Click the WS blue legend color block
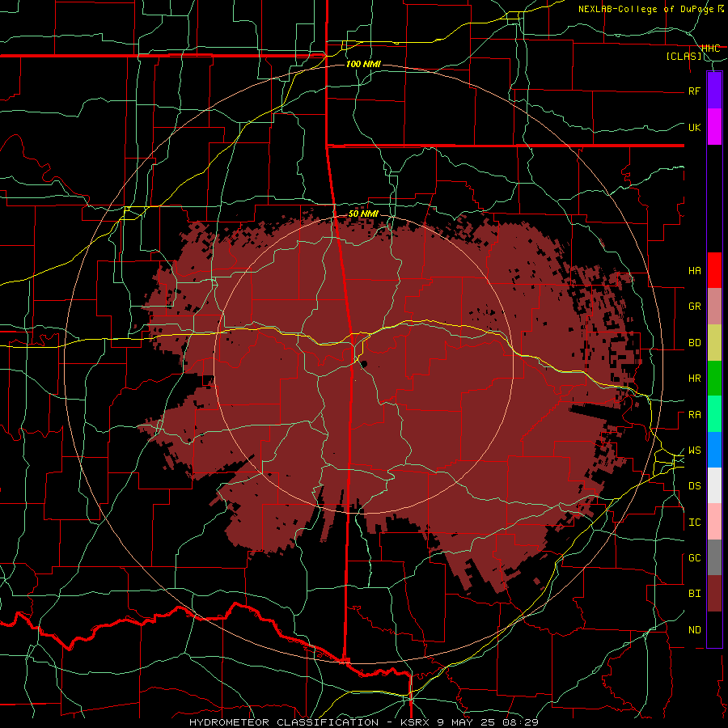The width and height of the screenshot is (728, 728). click(714, 450)
